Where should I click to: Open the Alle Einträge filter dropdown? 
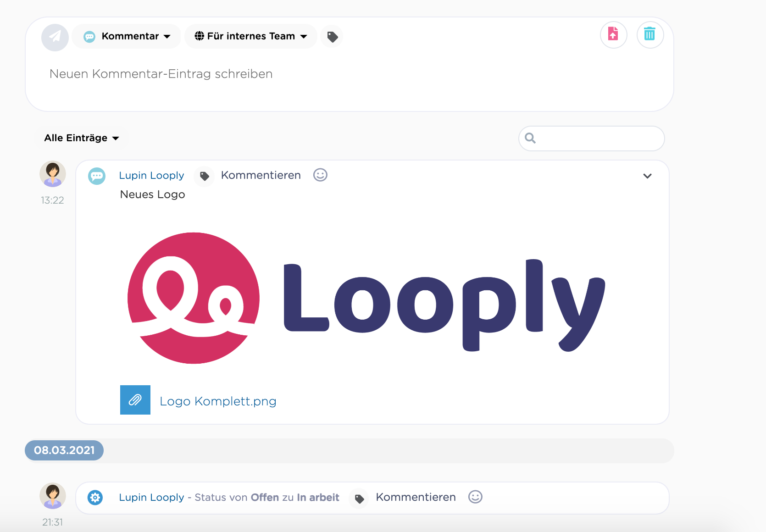coord(82,138)
